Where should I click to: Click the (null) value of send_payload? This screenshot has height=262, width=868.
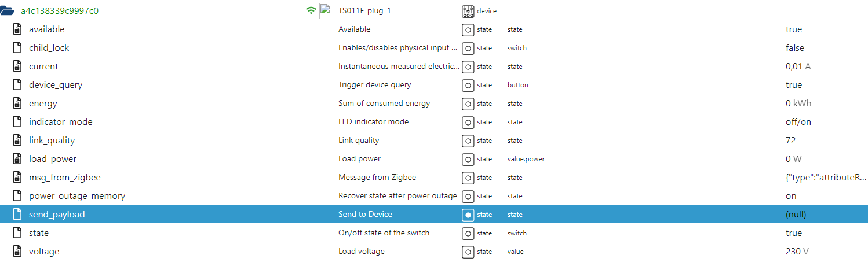point(796,215)
